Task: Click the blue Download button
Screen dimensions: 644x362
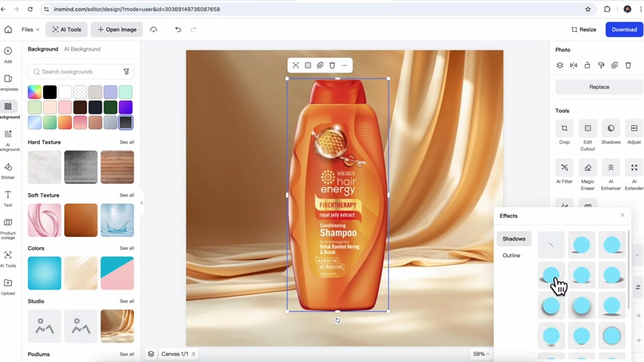Action: (624, 29)
